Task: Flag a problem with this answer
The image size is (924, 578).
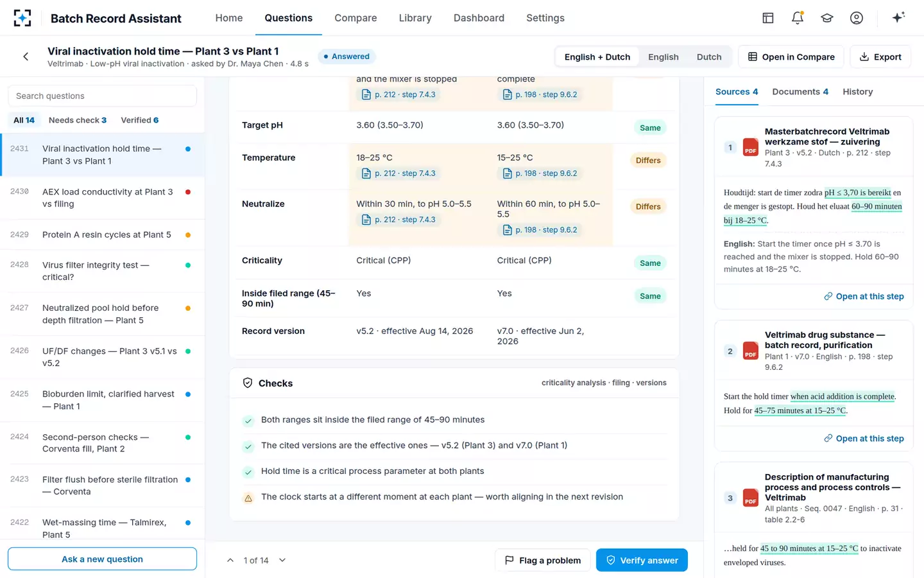Action: tap(543, 560)
